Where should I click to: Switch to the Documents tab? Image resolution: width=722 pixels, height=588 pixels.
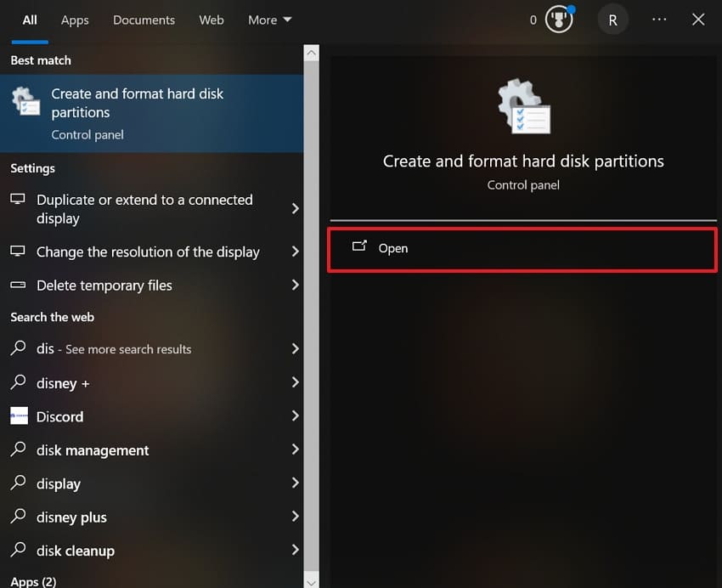144,20
